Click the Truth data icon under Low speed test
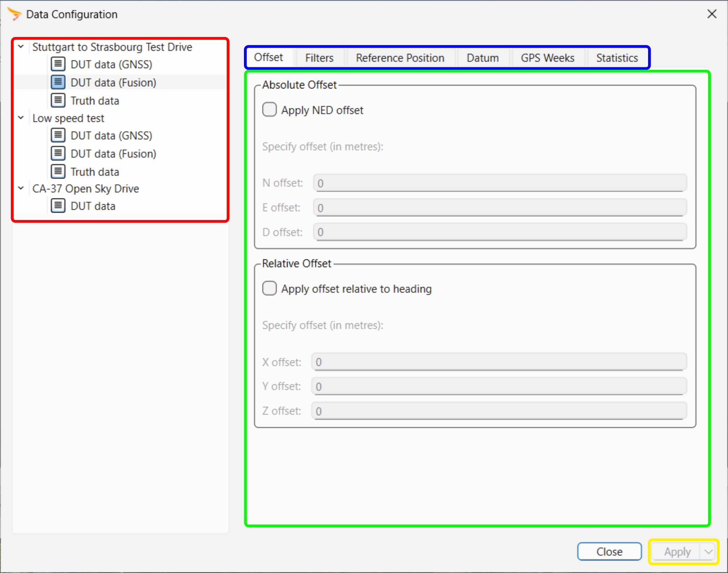This screenshot has height=573, width=728. (x=58, y=172)
